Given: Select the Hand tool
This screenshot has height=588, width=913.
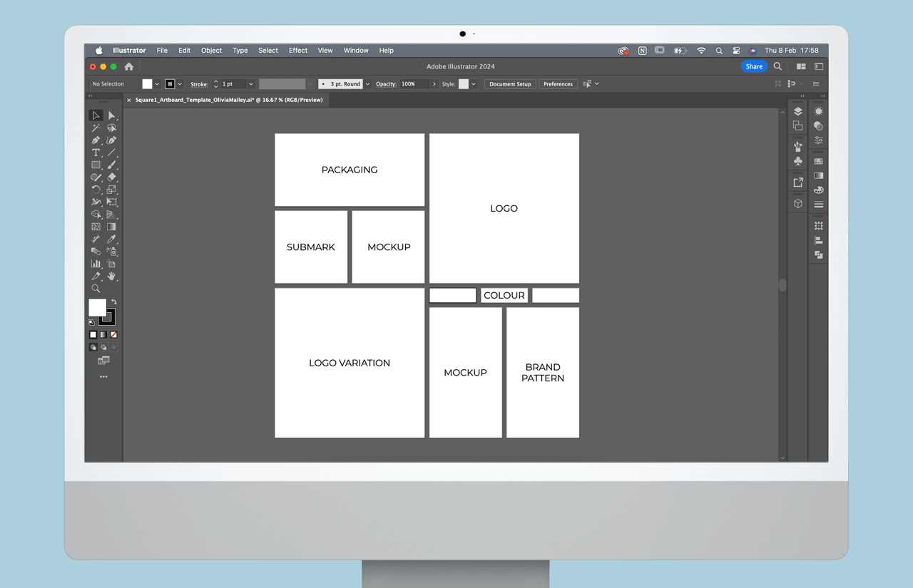Looking at the screenshot, I should click(111, 276).
